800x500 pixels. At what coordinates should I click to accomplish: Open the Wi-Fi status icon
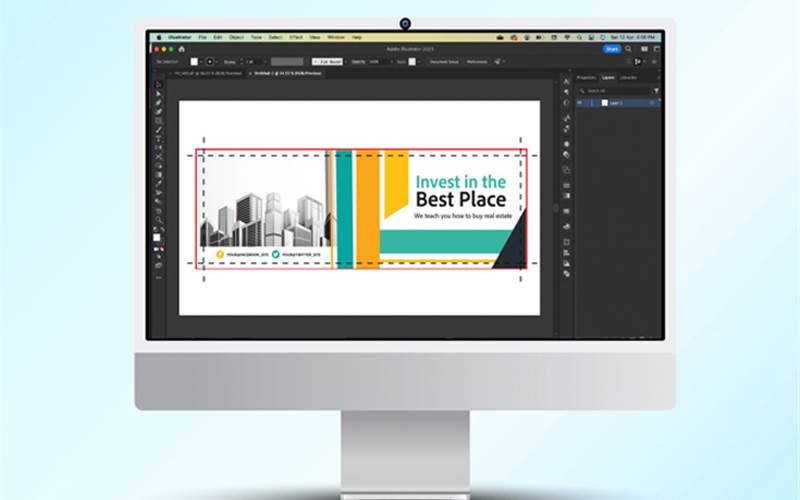pyautogui.click(x=567, y=37)
